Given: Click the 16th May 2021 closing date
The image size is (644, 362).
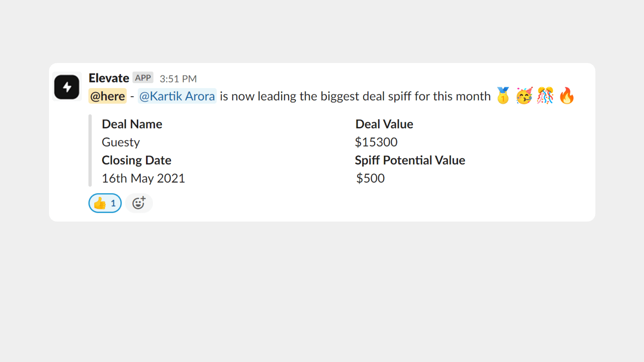Looking at the screenshot, I should point(143,178).
